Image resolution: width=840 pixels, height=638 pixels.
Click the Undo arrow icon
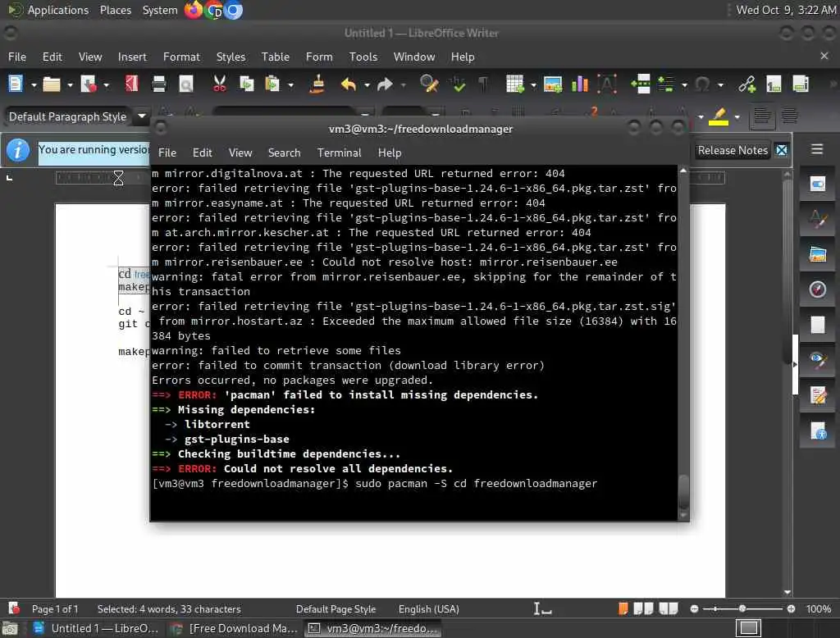(x=348, y=84)
